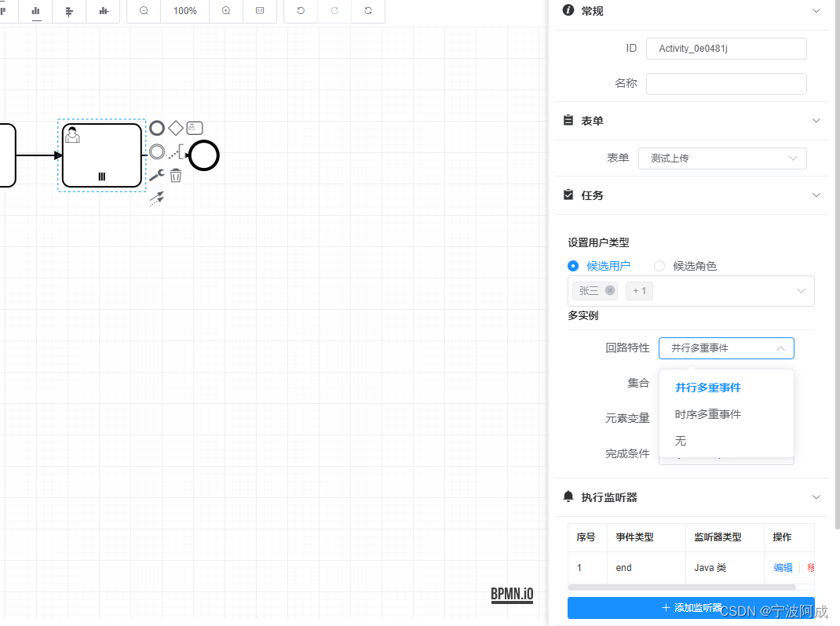Select 无 in the 回路特性 dropdown
Screen dimensions: 840x626
(680, 440)
